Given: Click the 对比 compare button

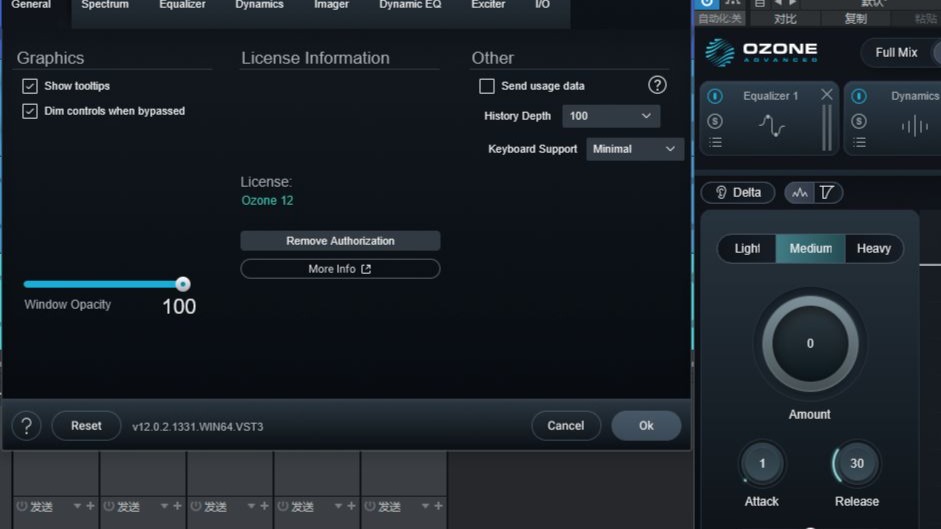Looking at the screenshot, I should [x=785, y=19].
